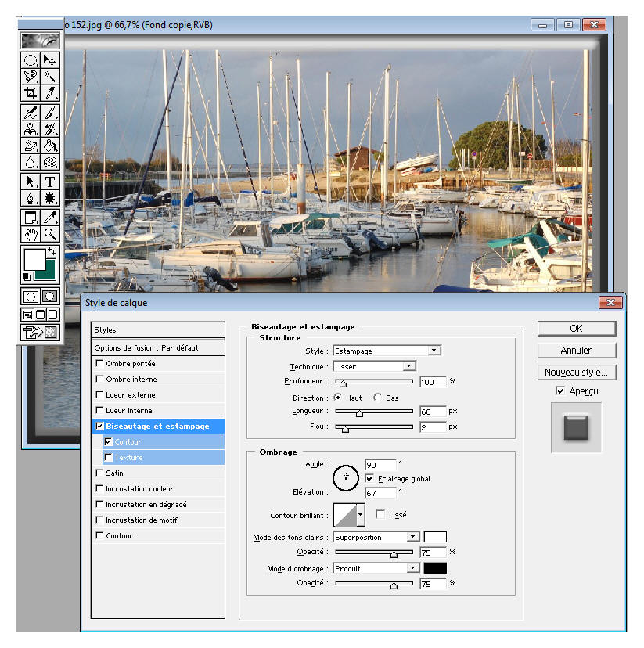Untick Eclairage global checkbox
Screen dimensions: 644x648
(369, 478)
